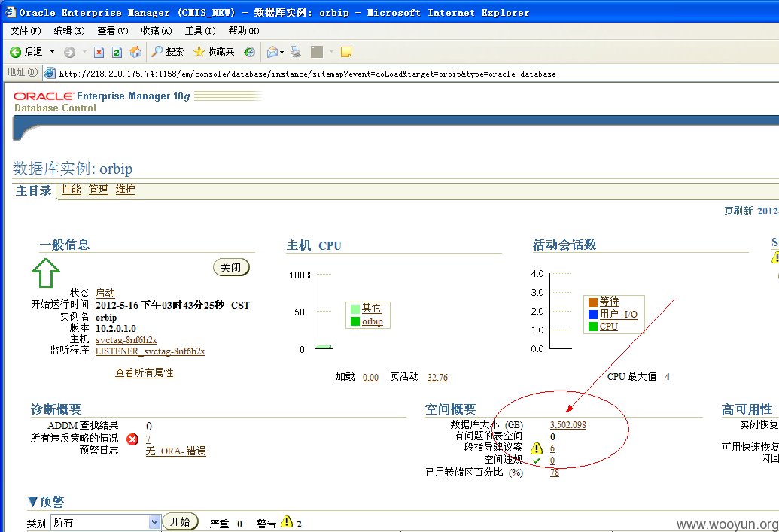The image size is (779, 532).
Task: Click the segment advisor warning triangle icon
Action: tap(537, 448)
